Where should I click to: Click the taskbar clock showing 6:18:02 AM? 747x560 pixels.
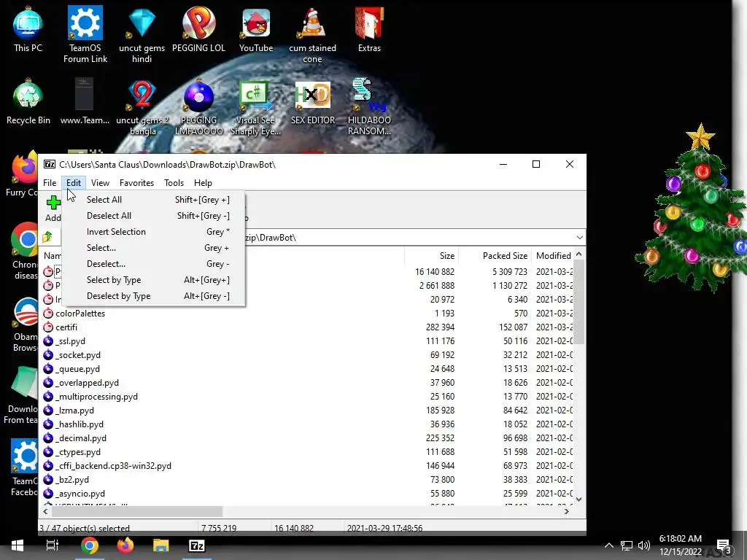coord(681,545)
